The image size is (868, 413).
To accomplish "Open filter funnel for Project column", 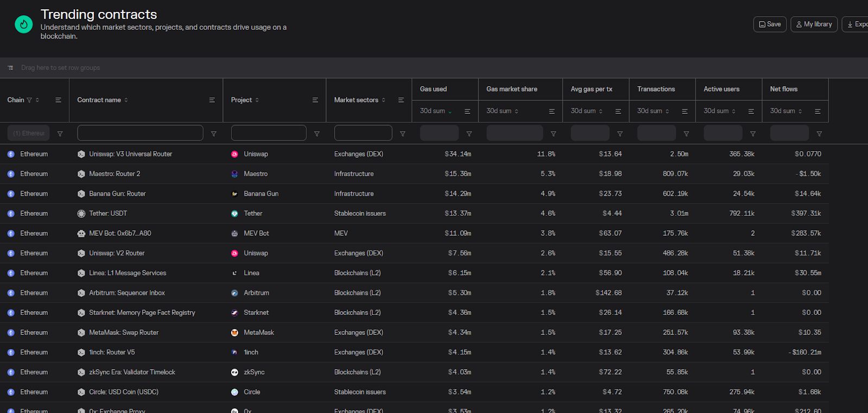I will pos(317,133).
